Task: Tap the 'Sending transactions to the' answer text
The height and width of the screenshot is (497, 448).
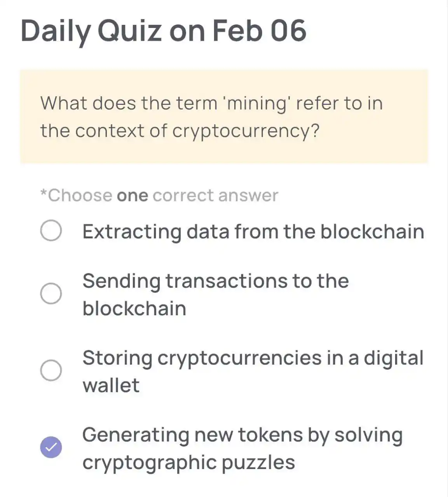Action: tap(216, 281)
